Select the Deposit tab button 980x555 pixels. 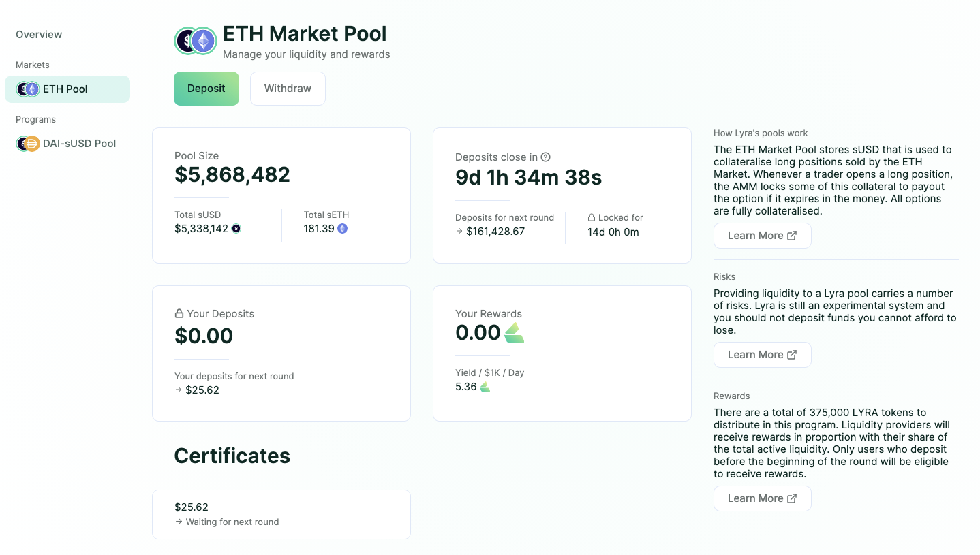(206, 89)
